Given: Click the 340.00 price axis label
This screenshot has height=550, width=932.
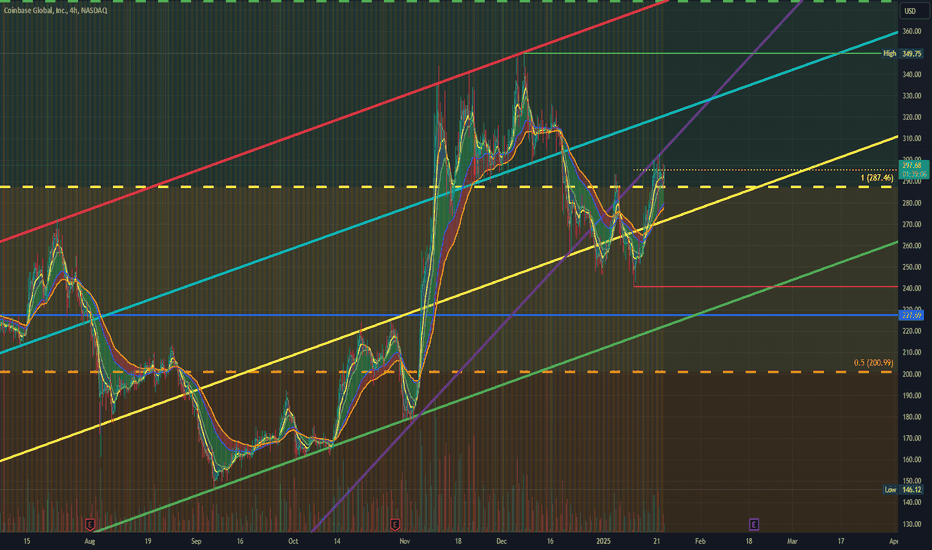Looking at the screenshot, I should click(x=912, y=74).
